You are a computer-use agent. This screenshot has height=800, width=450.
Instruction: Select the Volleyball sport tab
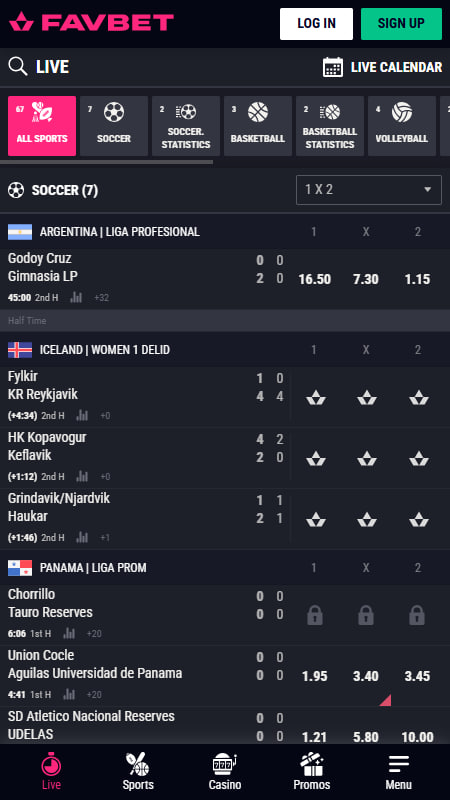(x=402, y=126)
